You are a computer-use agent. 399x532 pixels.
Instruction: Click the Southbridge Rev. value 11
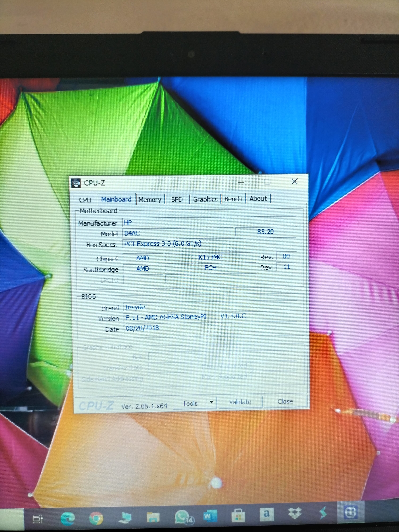point(286,267)
